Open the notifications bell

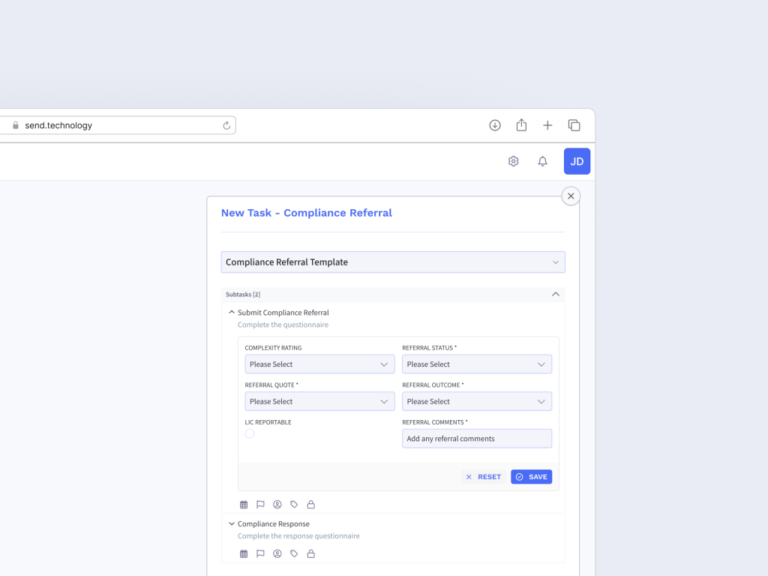click(543, 161)
